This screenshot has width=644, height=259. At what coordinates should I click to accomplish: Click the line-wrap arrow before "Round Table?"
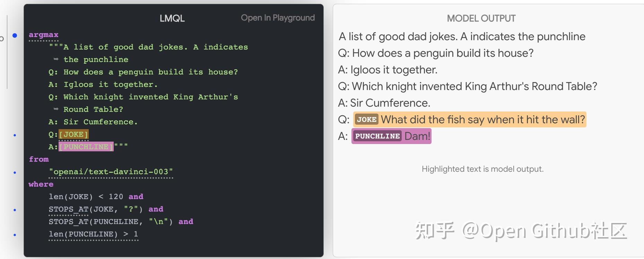click(56, 109)
